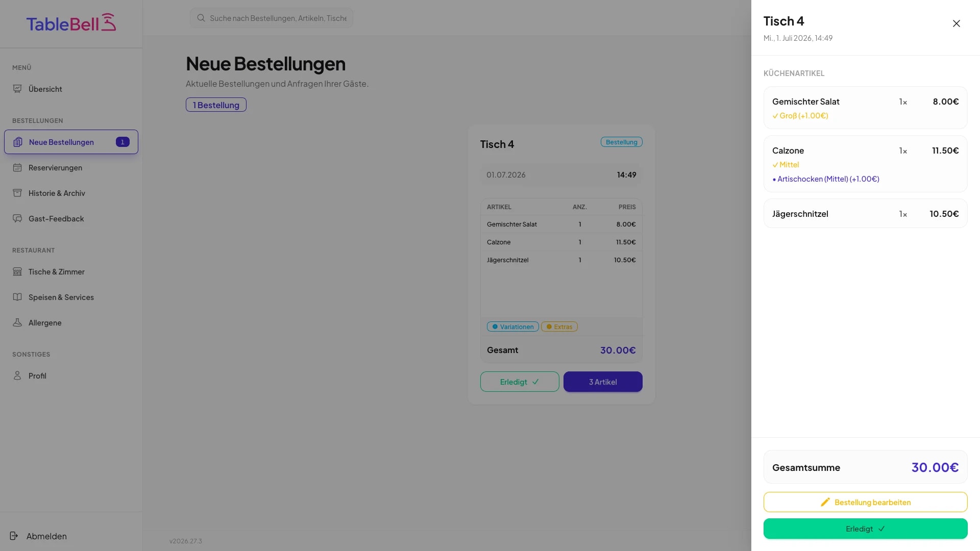980x551 pixels.
Task: Select the Calzone item card in panel
Action: point(865,164)
